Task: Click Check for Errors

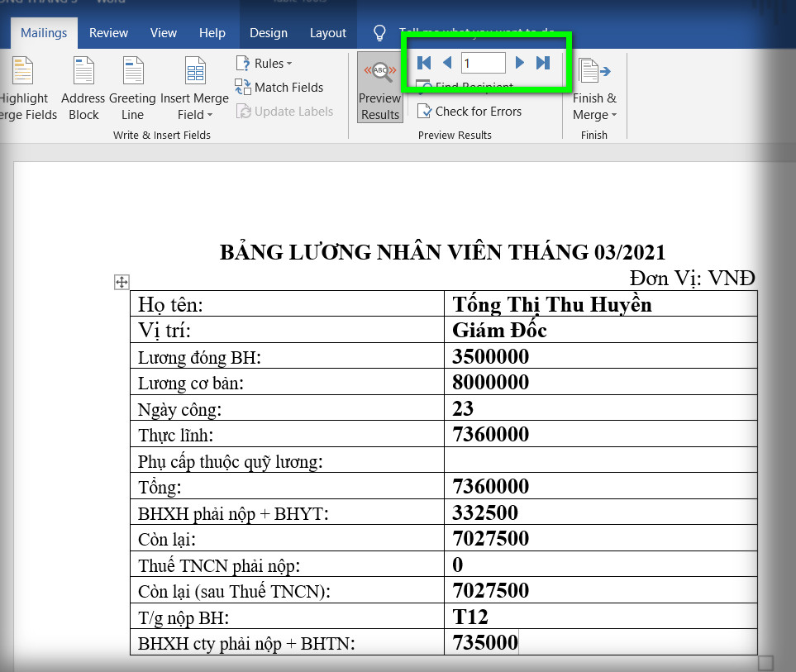Action: click(469, 112)
